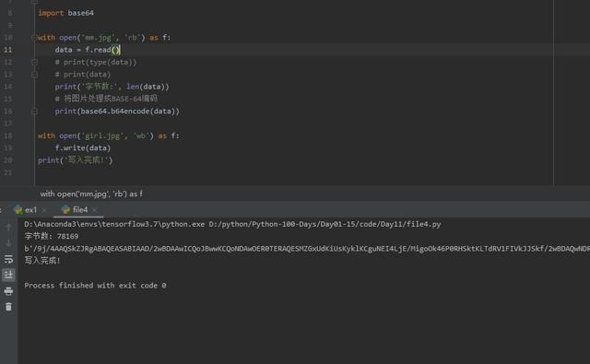Fold comment block marker at line 12
The width and height of the screenshot is (590, 364).
pos(34,62)
